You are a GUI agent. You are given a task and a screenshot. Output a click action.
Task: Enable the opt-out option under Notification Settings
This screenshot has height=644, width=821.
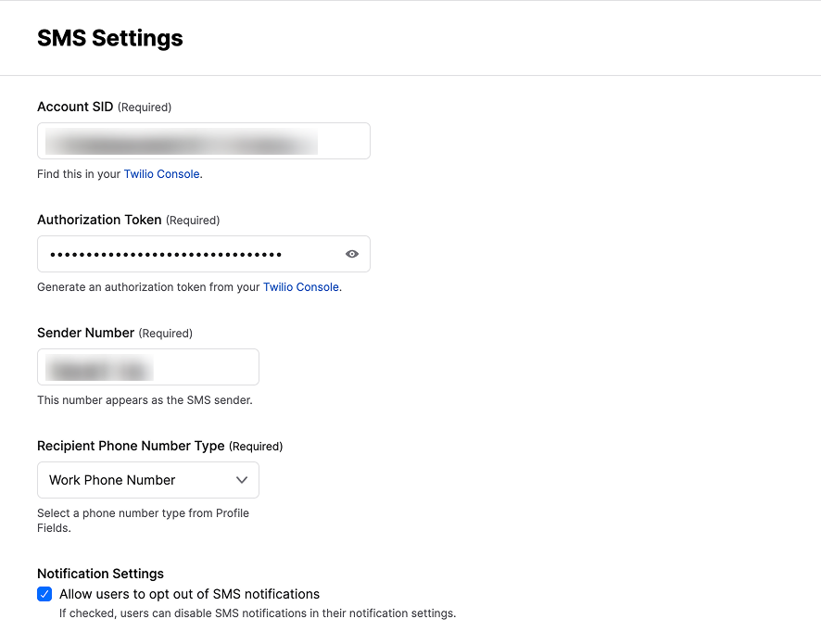point(44,594)
